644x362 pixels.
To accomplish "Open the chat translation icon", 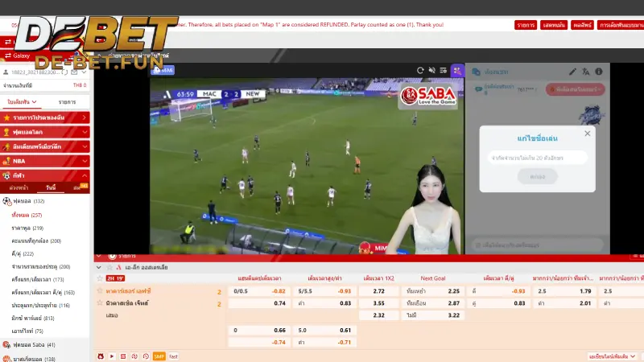I will (x=586, y=72).
